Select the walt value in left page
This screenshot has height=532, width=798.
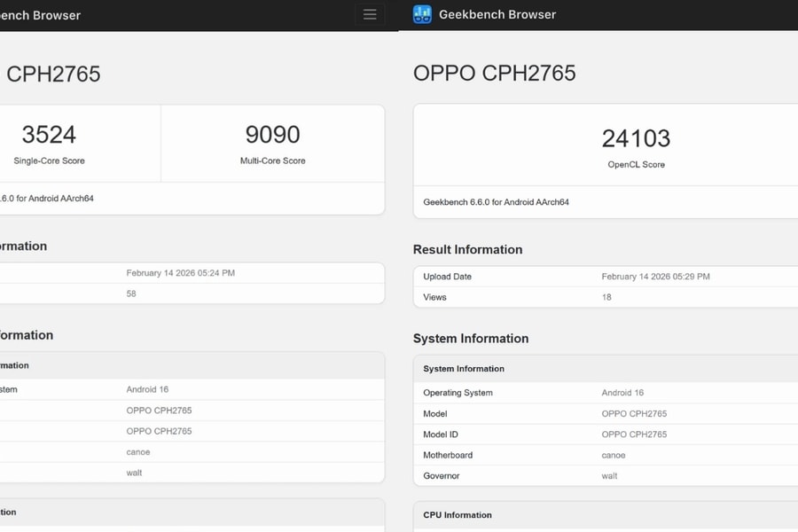tap(134, 473)
